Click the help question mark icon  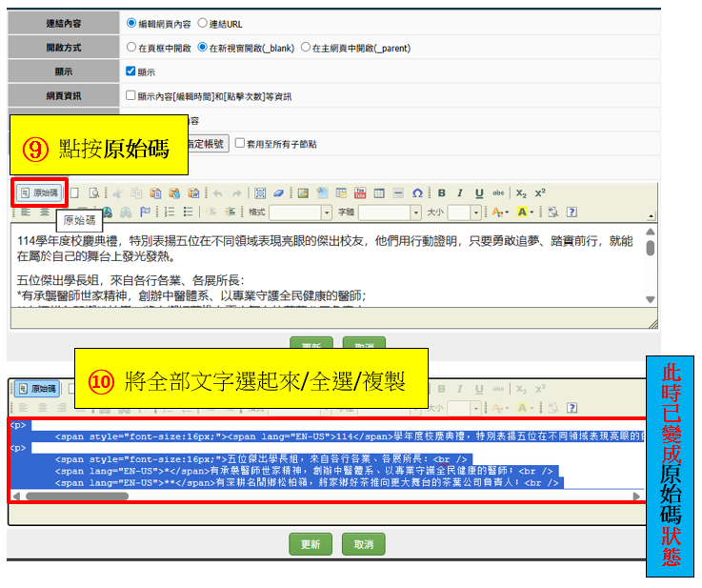pos(572,212)
